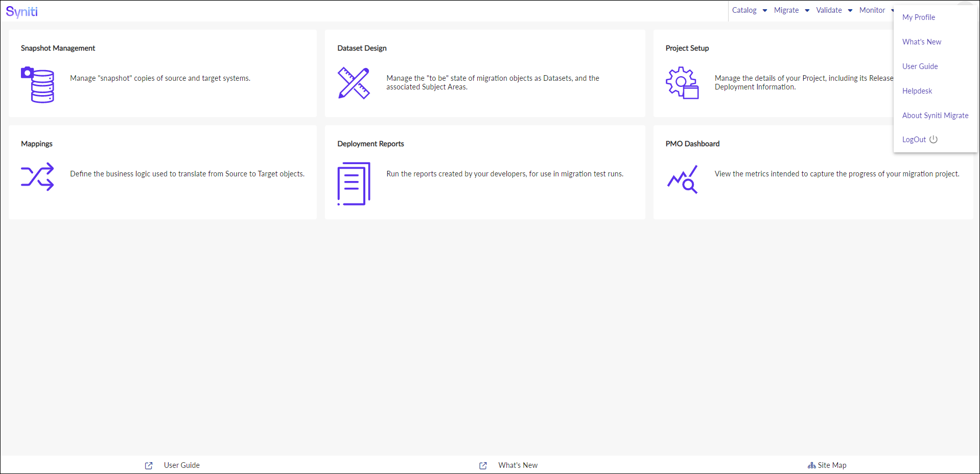Click the external link icon beside What's New footer
The height and width of the screenshot is (474, 980).
pos(483,465)
